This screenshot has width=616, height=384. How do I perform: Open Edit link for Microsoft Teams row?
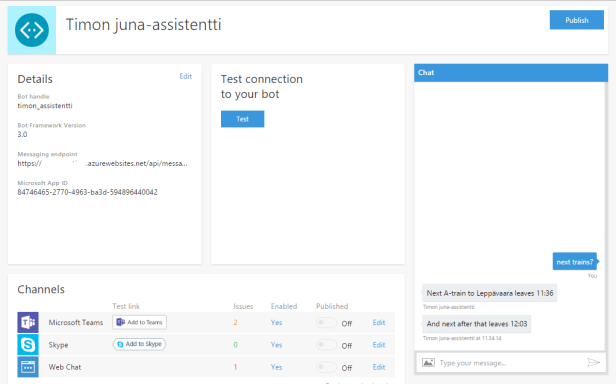(x=379, y=322)
